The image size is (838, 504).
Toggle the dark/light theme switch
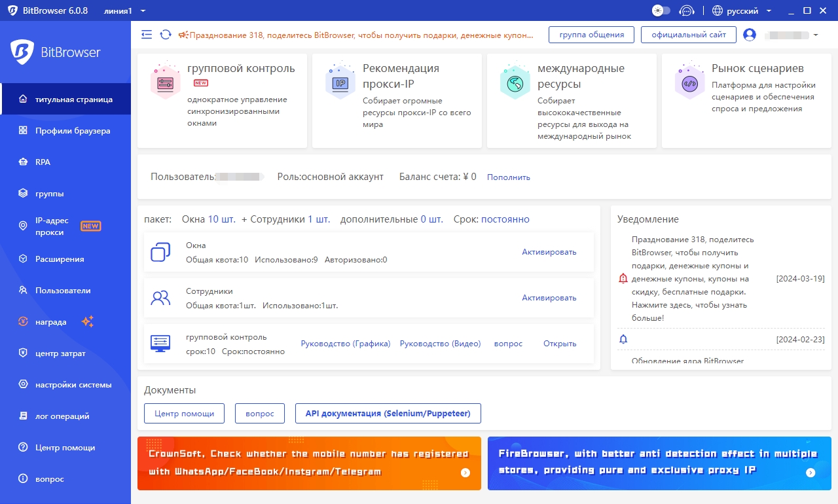[661, 10]
